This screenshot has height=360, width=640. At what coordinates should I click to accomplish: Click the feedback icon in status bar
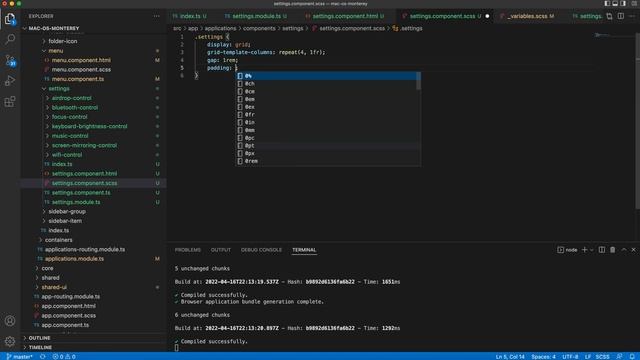pos(620,356)
